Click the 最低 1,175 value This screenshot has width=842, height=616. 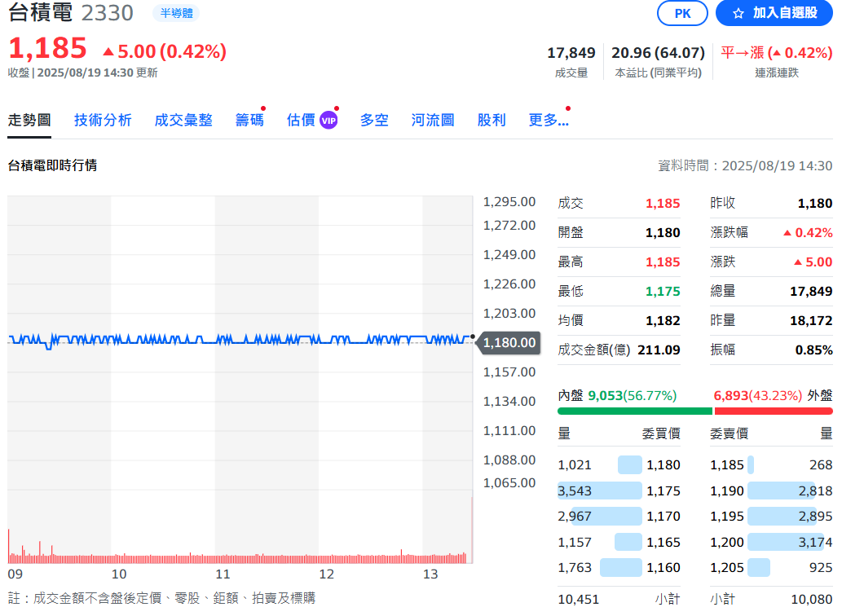(x=663, y=291)
